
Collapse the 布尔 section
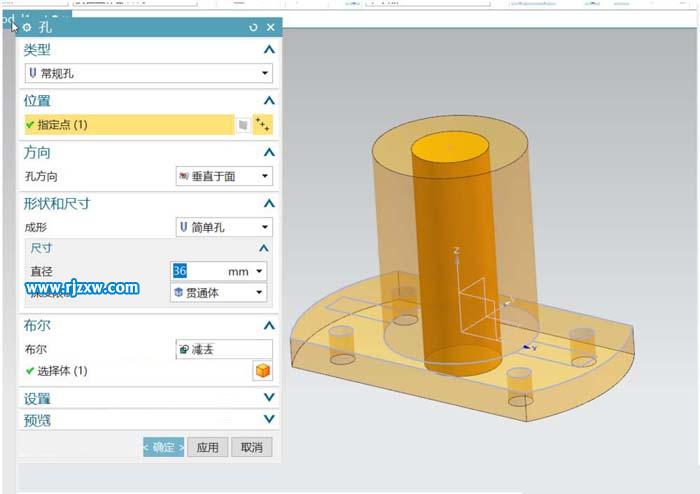pos(269,325)
